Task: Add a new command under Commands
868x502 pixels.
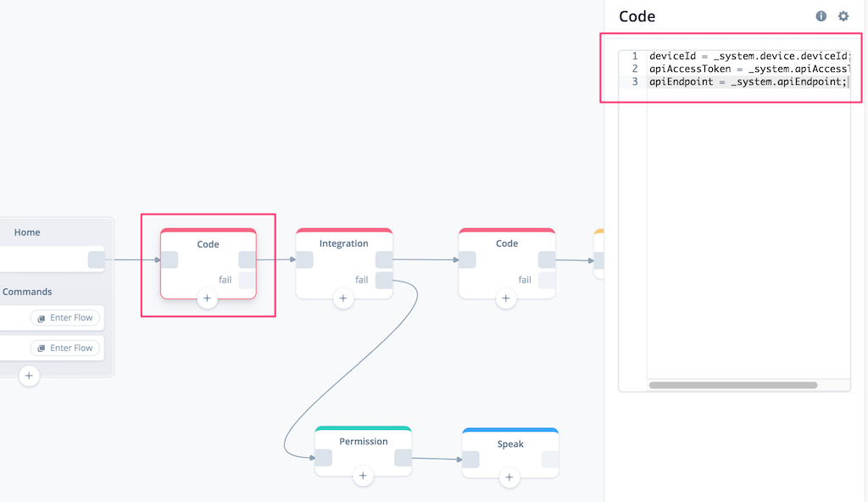Action: 29,376
